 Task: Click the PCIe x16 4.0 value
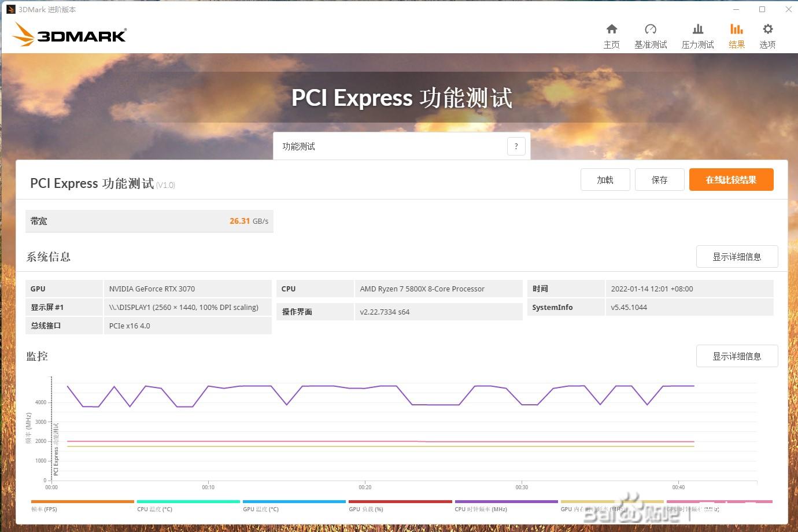(130, 326)
